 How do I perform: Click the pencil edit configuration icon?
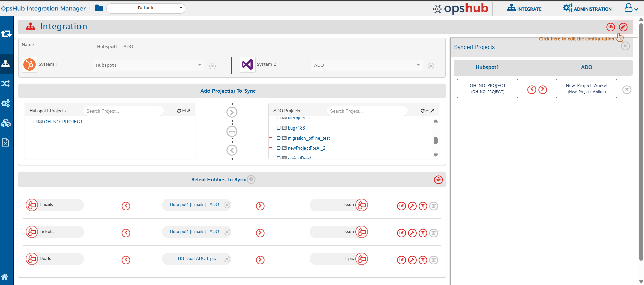623,27
